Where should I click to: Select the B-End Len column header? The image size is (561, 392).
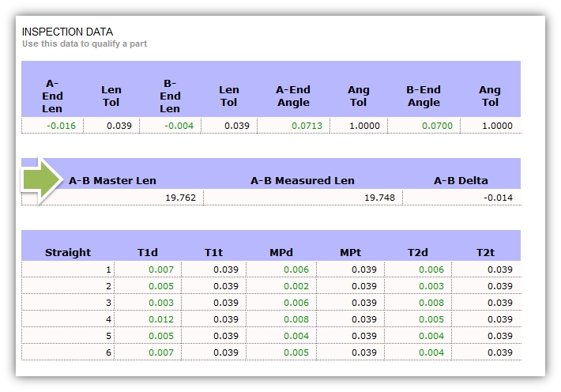pos(170,96)
